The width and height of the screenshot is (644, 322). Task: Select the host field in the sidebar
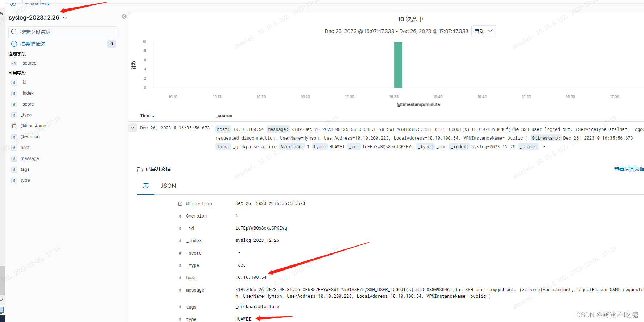(x=25, y=148)
